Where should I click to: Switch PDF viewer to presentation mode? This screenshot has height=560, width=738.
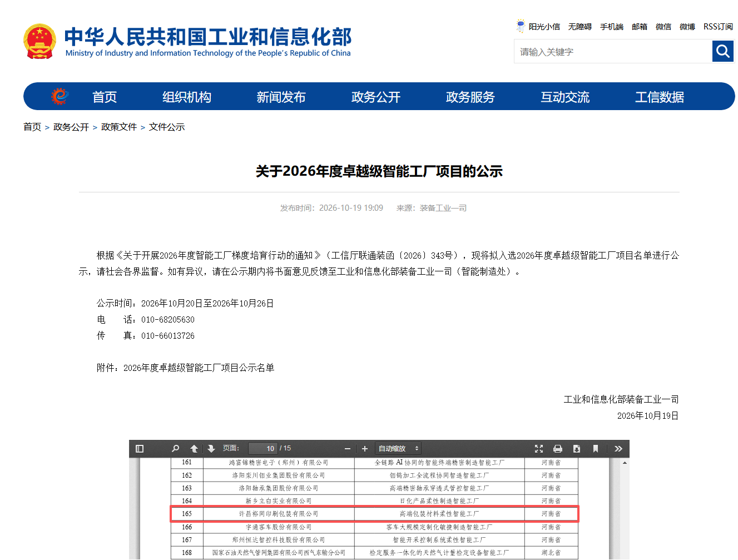pos(539,449)
